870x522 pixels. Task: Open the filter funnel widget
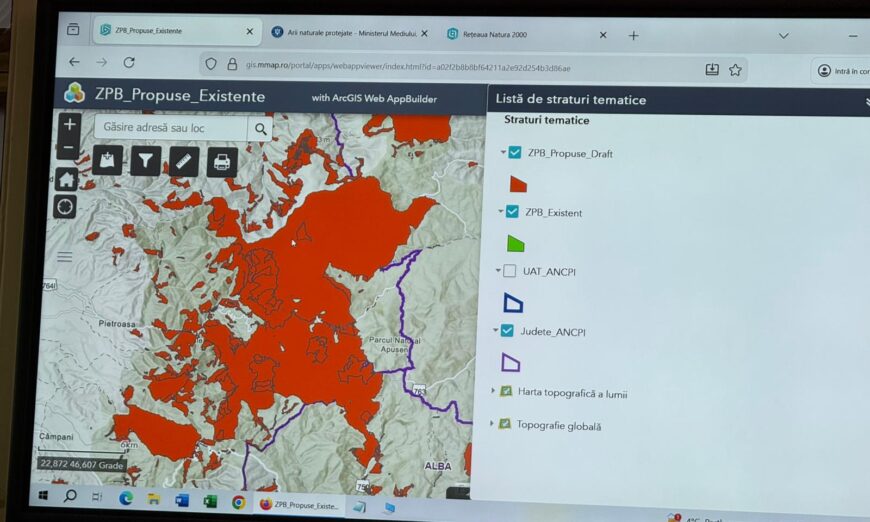coord(146,161)
